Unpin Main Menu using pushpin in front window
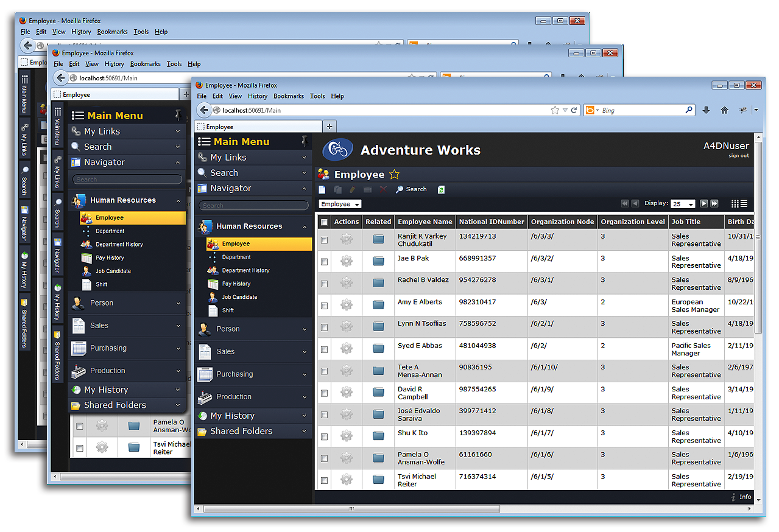Image resolution: width=779 pixels, height=532 pixels. tap(305, 141)
